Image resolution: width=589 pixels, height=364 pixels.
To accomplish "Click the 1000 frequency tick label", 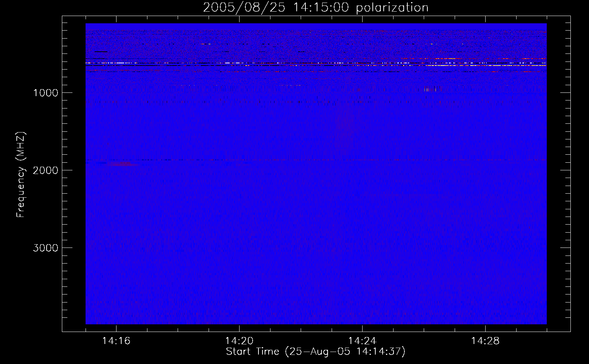I will click(x=46, y=93).
